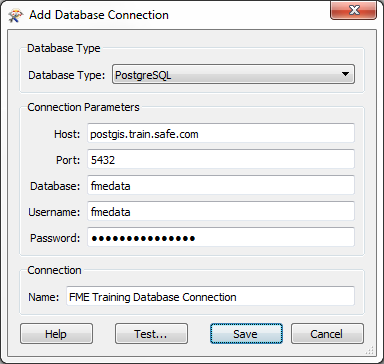Save the database connection
The width and height of the screenshot is (384, 364).
246,334
